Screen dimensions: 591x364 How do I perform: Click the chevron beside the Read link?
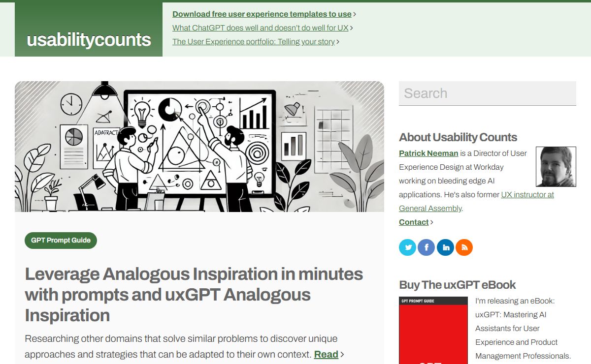tap(342, 354)
